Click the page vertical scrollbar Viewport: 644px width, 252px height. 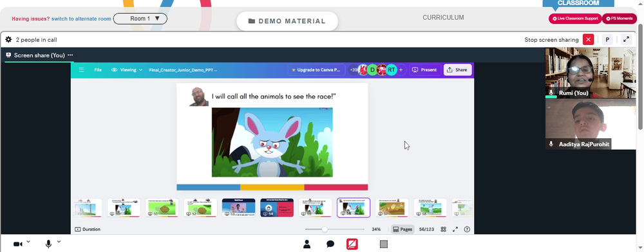[640, 78]
